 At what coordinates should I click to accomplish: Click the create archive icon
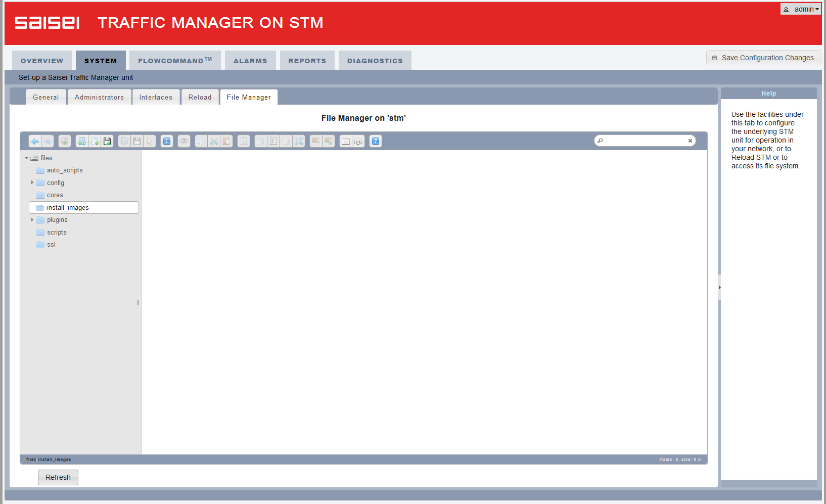point(329,141)
